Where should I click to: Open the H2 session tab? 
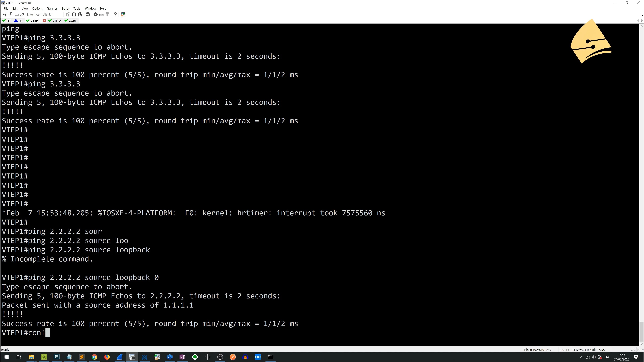point(18,21)
